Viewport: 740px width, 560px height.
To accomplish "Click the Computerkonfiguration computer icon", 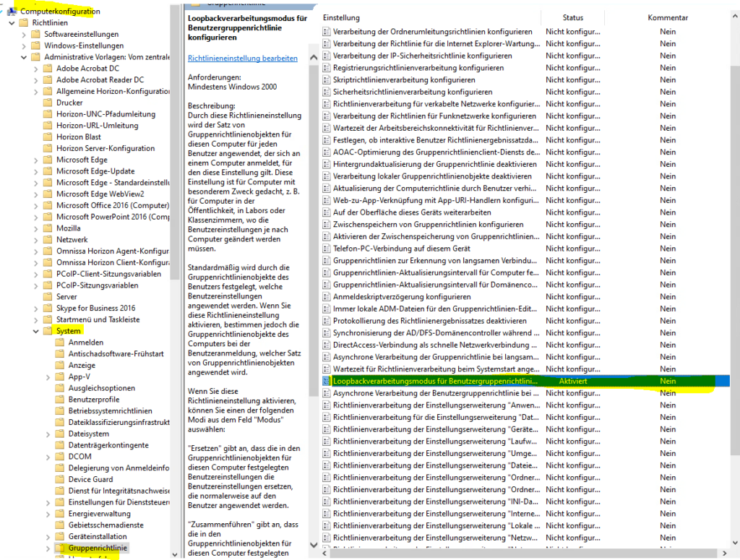I will [12, 12].
